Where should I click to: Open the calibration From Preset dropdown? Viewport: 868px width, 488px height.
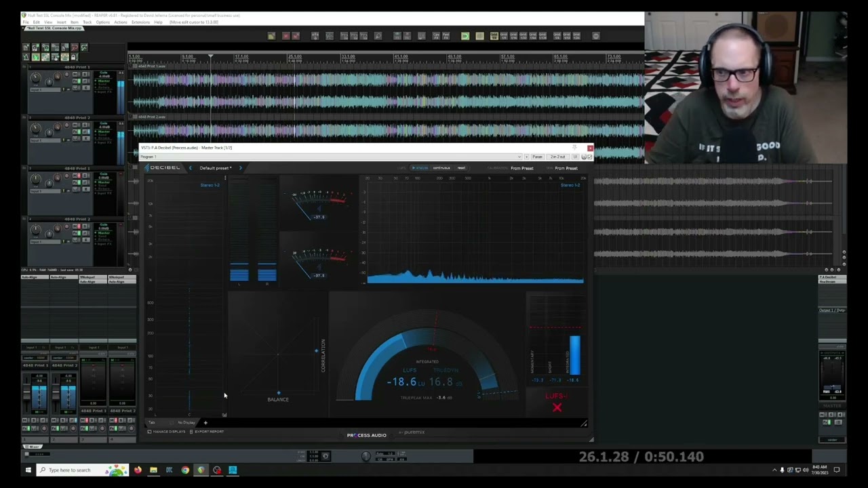[x=521, y=168]
